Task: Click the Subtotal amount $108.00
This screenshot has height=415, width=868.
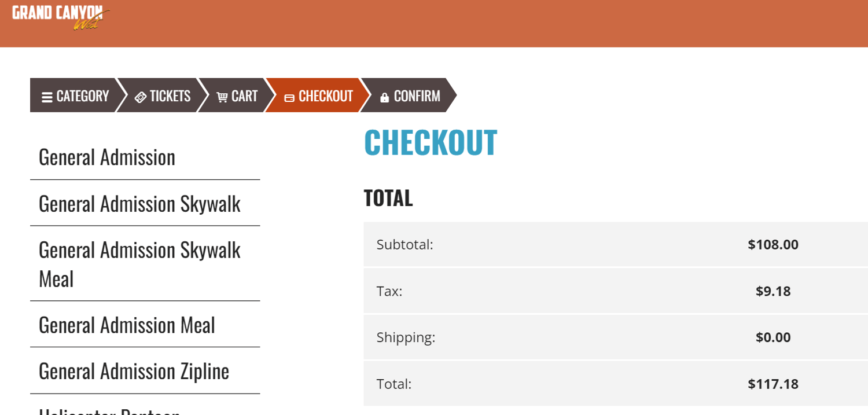Action: click(x=773, y=244)
